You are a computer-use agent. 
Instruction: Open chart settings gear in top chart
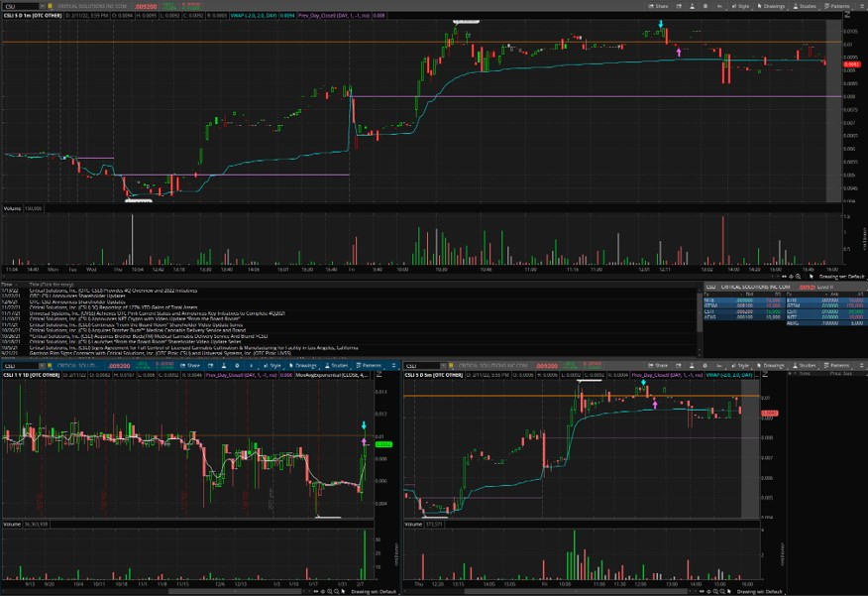point(705,6)
